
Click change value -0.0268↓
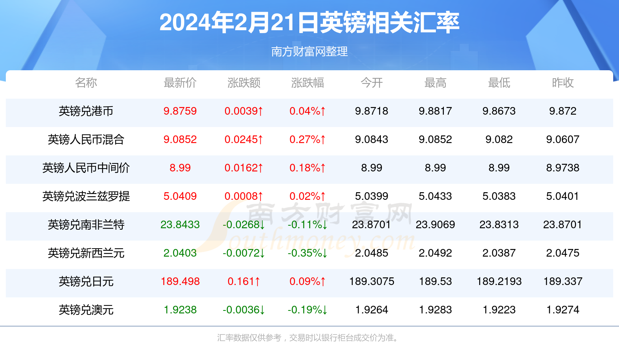[x=244, y=225]
